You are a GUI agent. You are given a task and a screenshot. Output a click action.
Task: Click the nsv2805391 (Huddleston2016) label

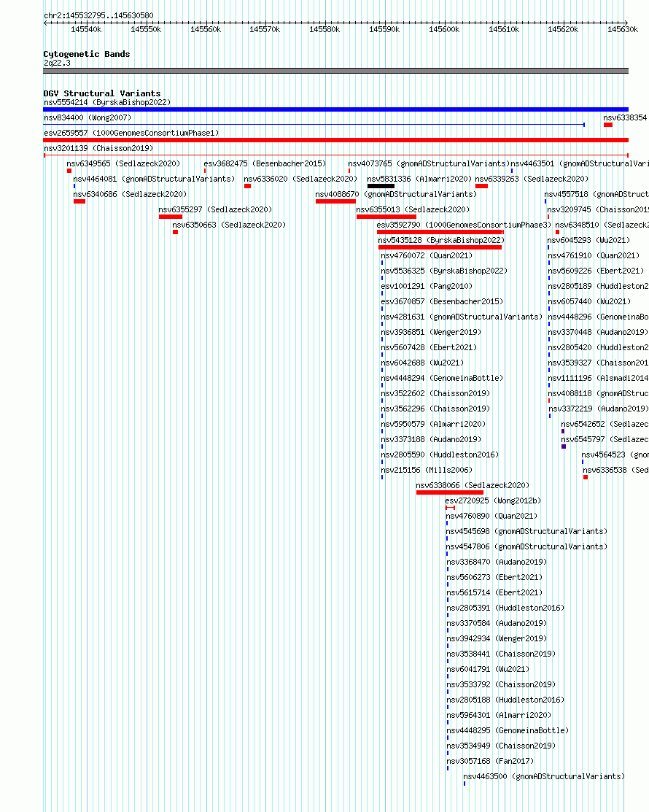click(505, 608)
